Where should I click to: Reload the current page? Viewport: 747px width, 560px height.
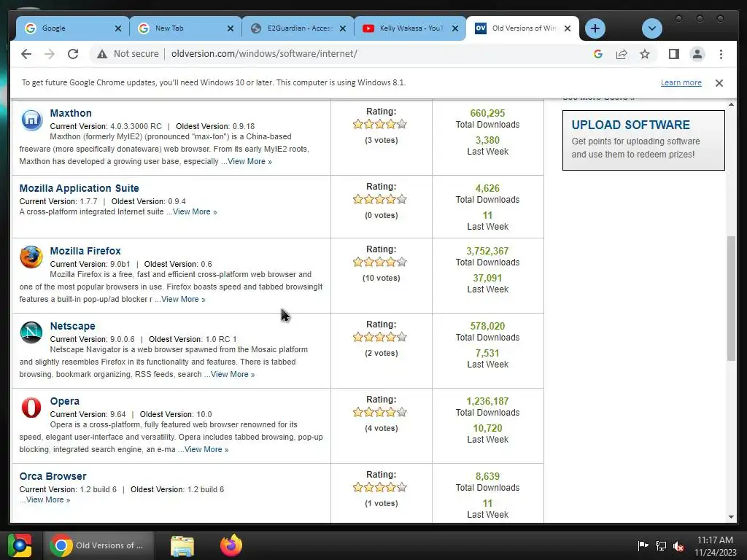(73, 54)
